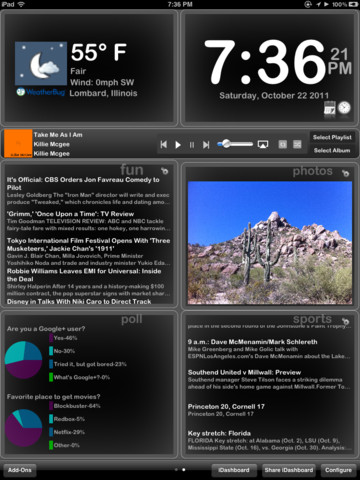The image size is (360, 480).
Task: Skip to the previous track
Action: point(164,145)
